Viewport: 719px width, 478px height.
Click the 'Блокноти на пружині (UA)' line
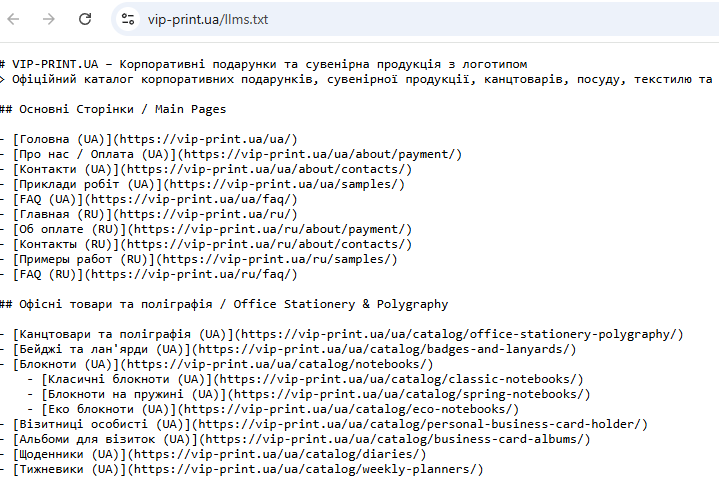tap(309, 395)
